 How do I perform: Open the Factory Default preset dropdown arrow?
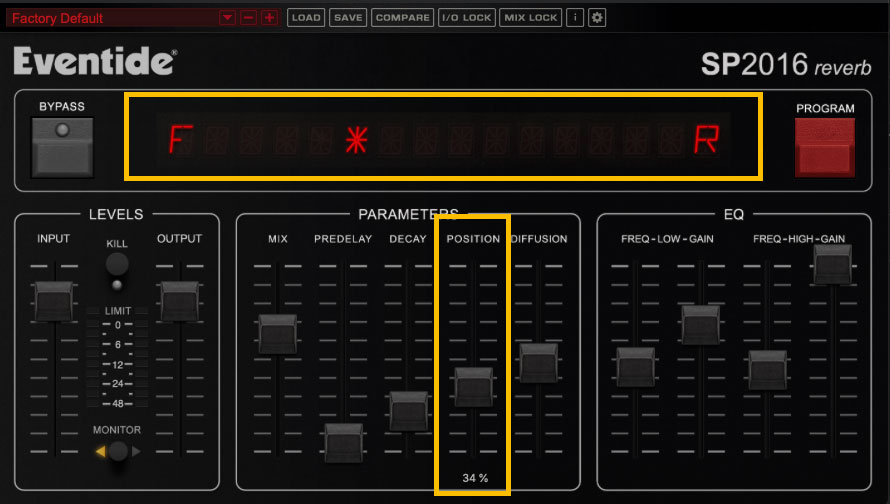[227, 18]
